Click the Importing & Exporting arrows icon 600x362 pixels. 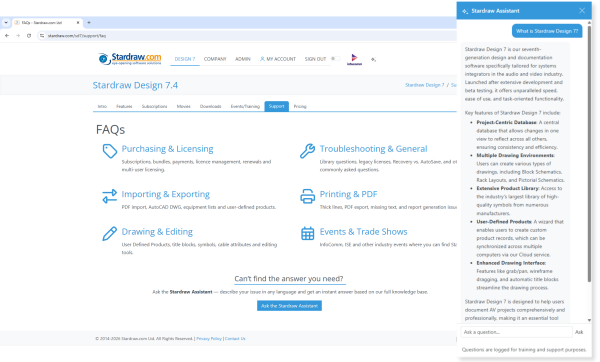pyautogui.click(x=110, y=196)
